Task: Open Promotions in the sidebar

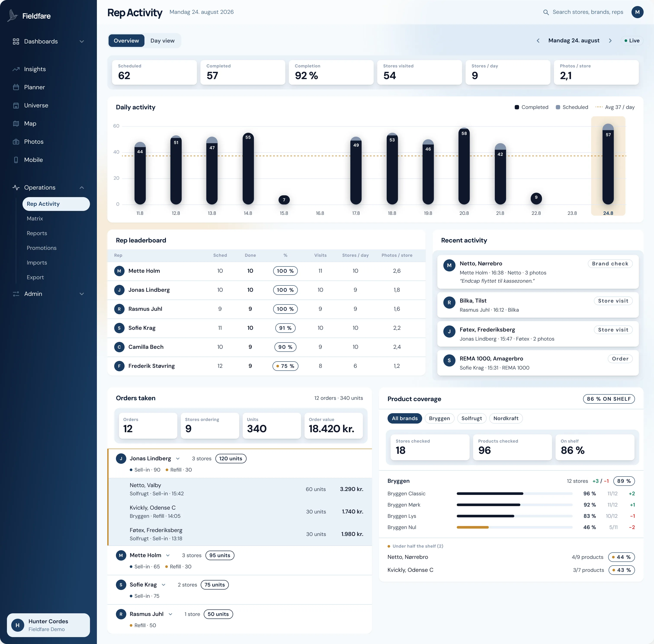Action: (42, 248)
